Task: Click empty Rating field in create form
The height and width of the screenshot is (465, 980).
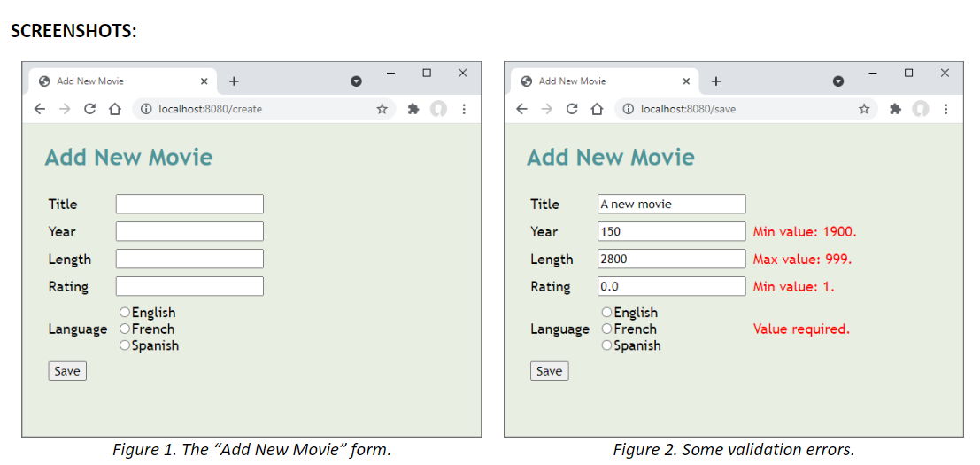Action: (189, 286)
